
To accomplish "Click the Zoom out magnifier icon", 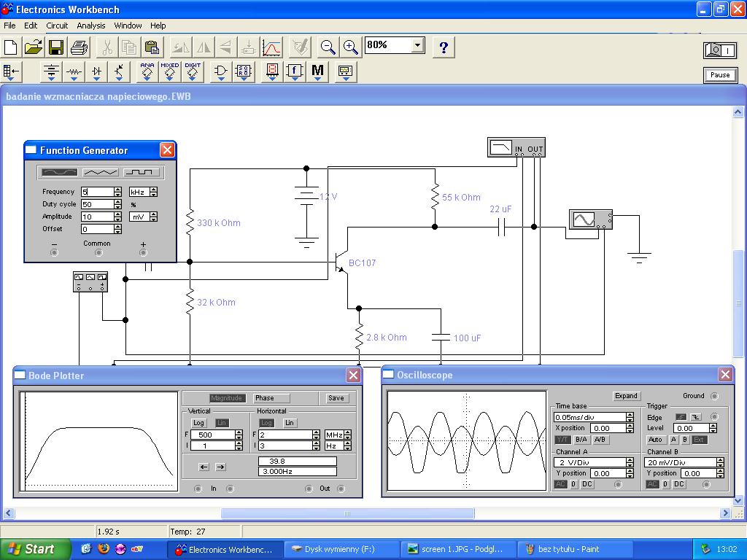I will (328, 47).
